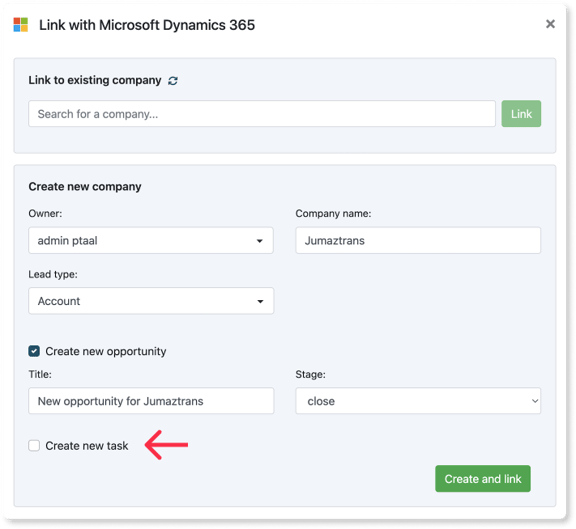Viewport: 576px width, 529px height.
Task: Click the refresh icon beside Link to existing company
Action: (173, 80)
